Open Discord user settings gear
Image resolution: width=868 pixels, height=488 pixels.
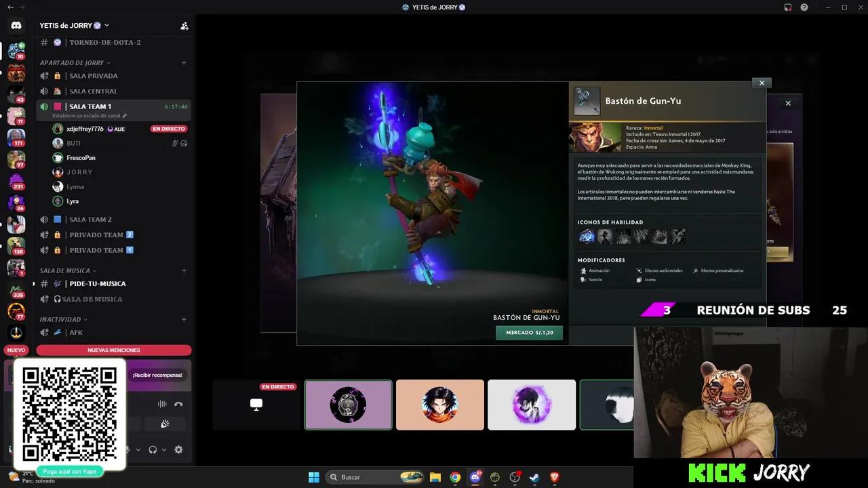(178, 449)
